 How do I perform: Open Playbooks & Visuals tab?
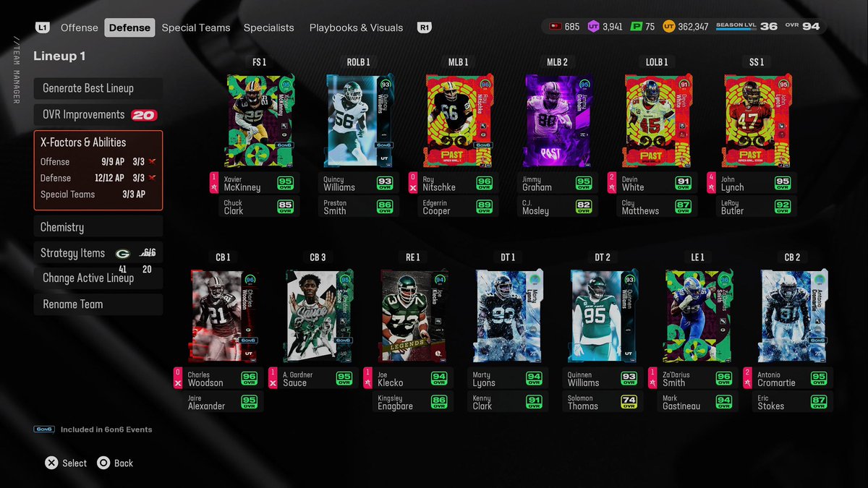[x=356, y=27]
